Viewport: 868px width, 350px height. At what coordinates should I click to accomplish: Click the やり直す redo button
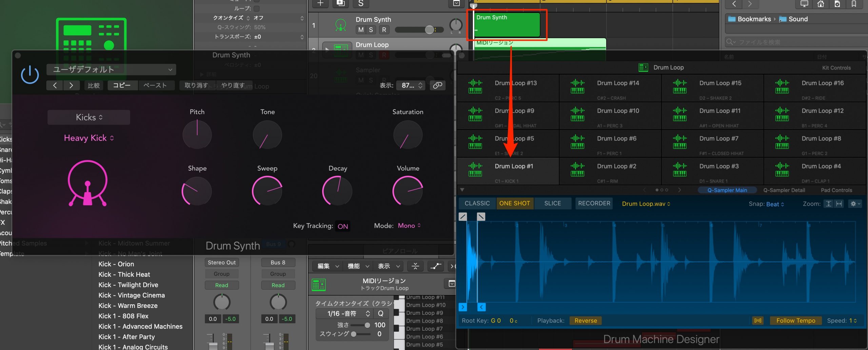click(233, 85)
